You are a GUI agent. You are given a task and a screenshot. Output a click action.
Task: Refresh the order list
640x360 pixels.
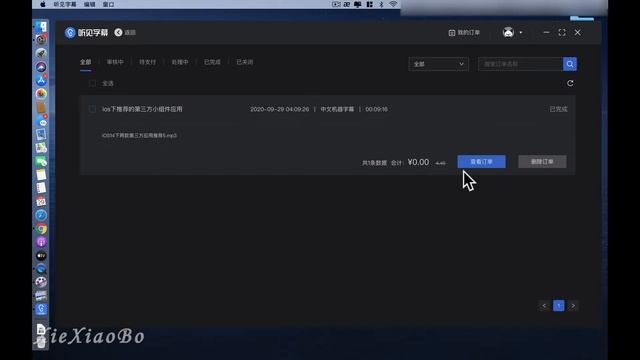click(x=570, y=83)
